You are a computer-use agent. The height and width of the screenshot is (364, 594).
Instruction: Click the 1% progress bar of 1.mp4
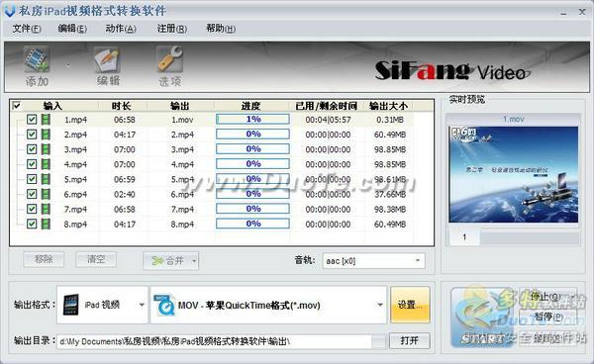252,119
